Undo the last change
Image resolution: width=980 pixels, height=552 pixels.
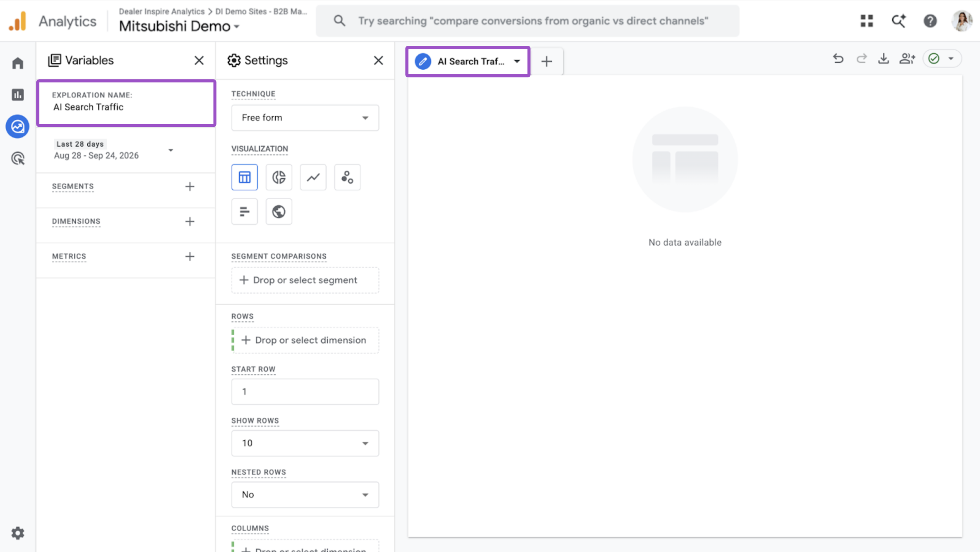coord(838,59)
